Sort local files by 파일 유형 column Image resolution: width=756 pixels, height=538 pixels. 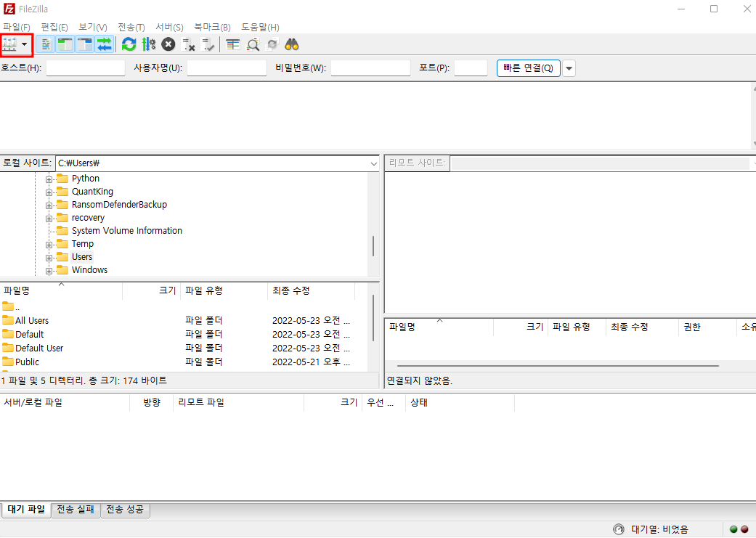click(x=224, y=290)
